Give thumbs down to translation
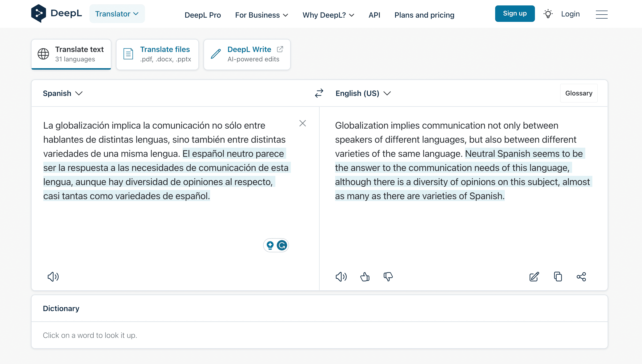This screenshot has width=642, height=364. click(x=388, y=277)
